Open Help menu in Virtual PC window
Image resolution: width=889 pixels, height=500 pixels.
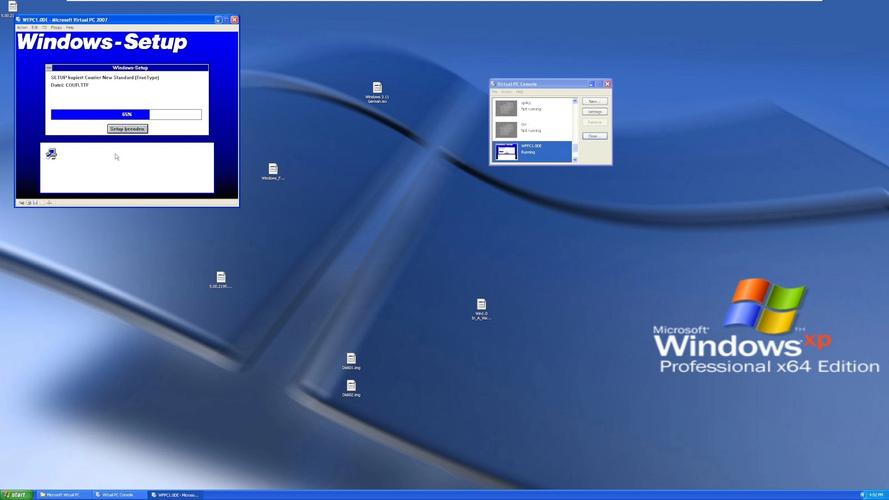pos(70,27)
